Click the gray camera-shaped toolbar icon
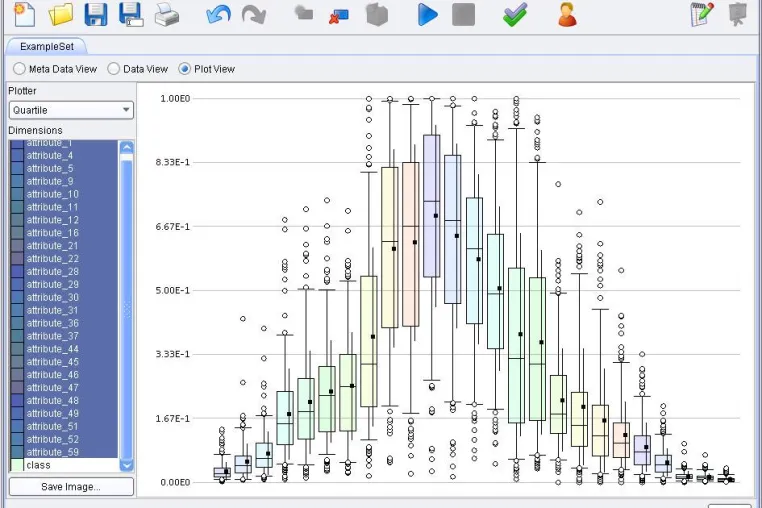The image size is (762, 508). click(x=304, y=12)
